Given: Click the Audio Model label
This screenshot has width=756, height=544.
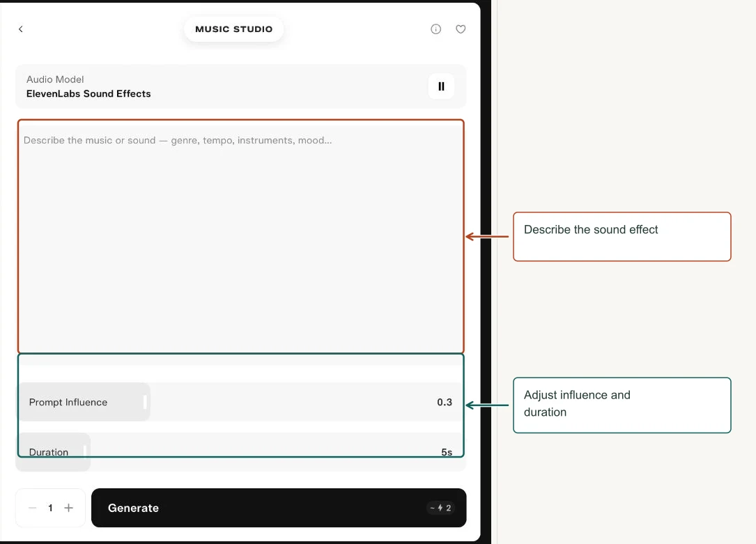Looking at the screenshot, I should click(55, 79).
